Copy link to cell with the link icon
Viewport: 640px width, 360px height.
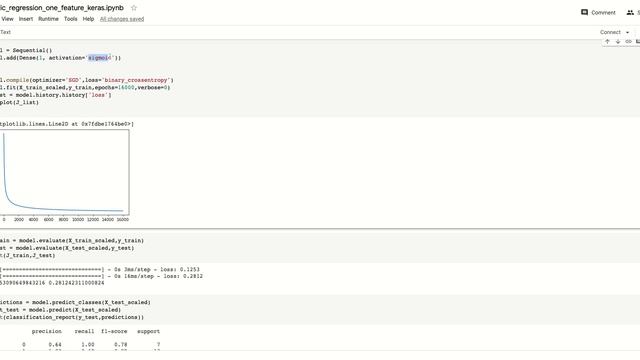point(629,42)
